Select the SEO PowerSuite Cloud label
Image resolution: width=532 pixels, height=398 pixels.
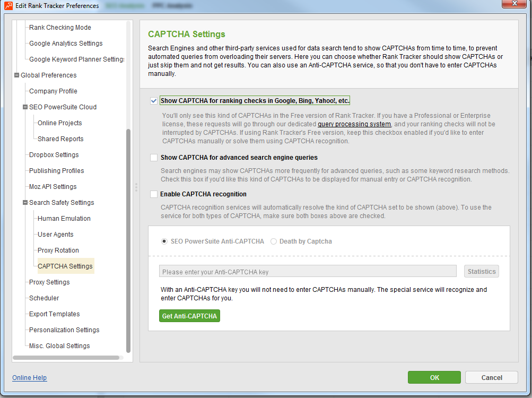pyautogui.click(x=63, y=107)
